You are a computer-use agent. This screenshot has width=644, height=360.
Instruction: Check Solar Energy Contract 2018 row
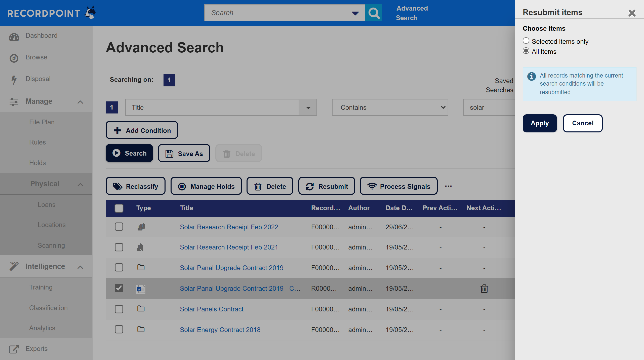(119, 329)
